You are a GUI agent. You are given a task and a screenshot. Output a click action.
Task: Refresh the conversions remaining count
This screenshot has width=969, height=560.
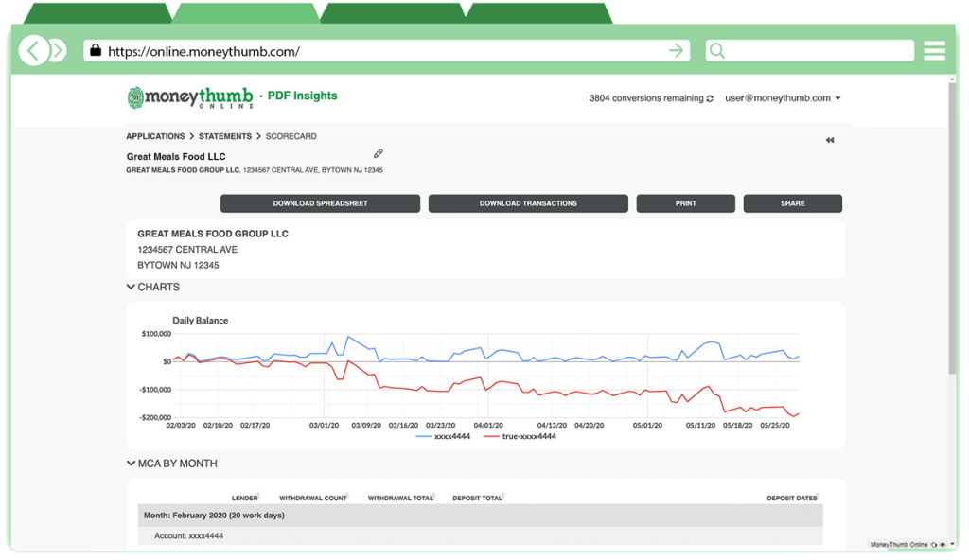[710, 97]
